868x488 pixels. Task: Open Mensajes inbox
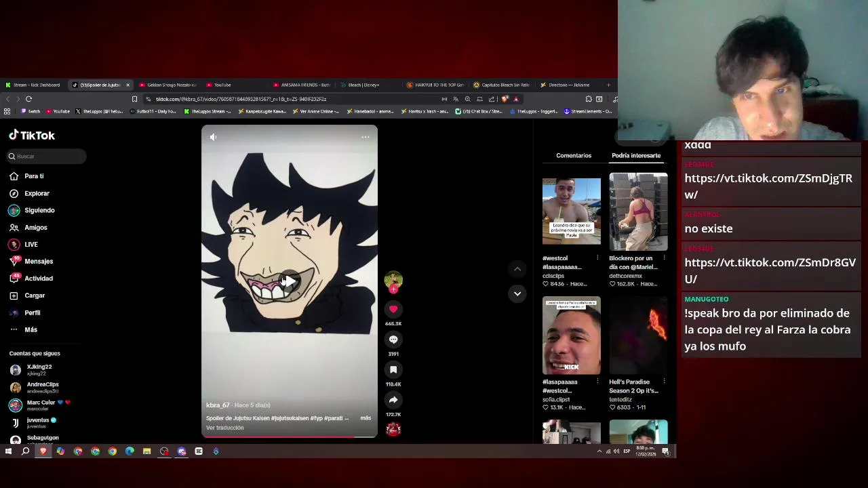[31, 262]
